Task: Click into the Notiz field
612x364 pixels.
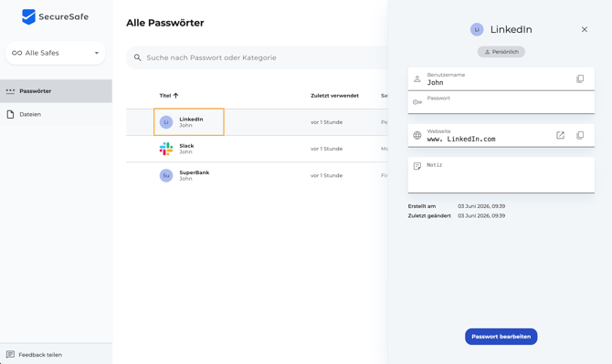Action: click(501, 175)
